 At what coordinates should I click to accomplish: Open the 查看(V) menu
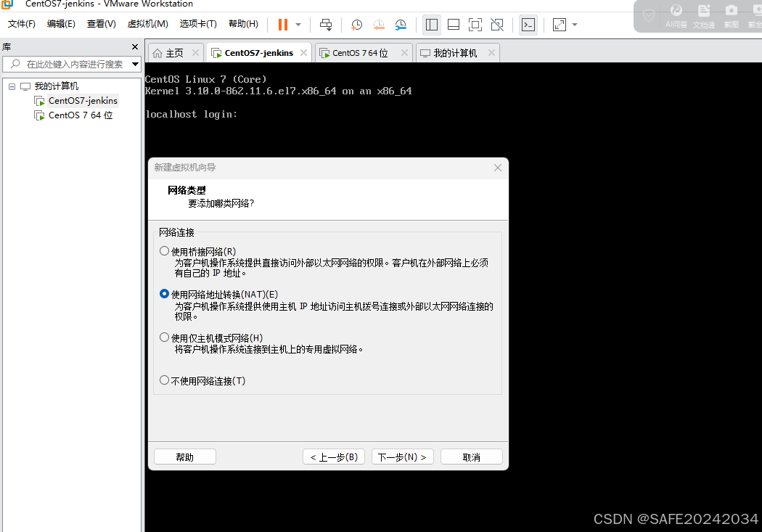[x=101, y=24]
